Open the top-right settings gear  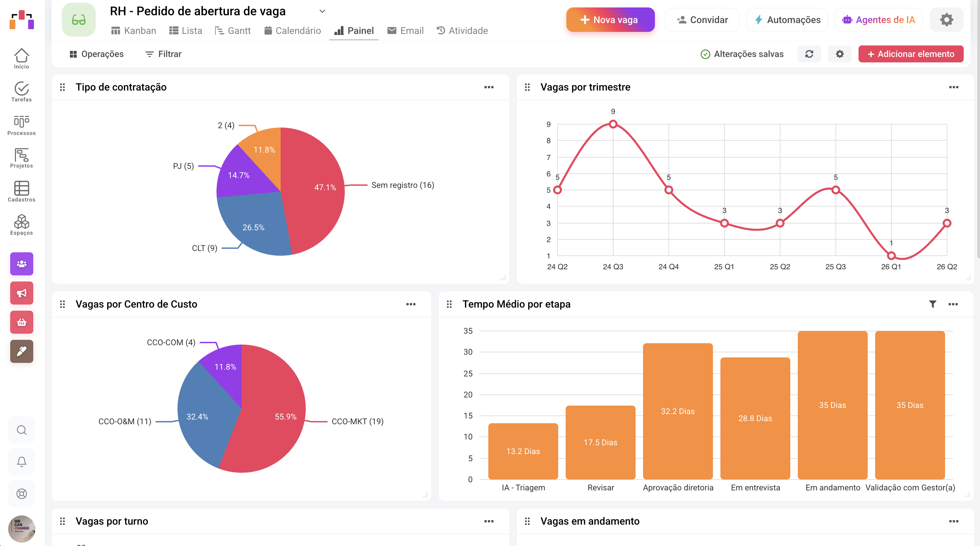(x=946, y=20)
